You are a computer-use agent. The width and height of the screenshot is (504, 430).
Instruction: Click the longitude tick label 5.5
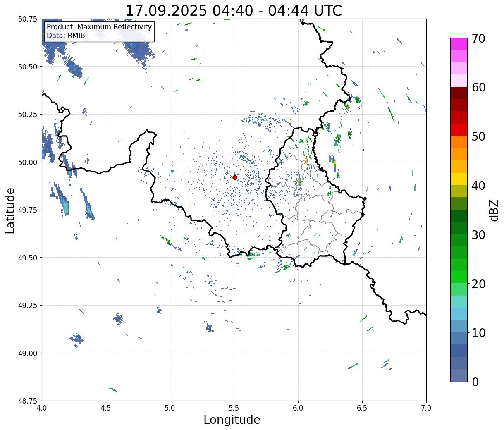click(234, 408)
